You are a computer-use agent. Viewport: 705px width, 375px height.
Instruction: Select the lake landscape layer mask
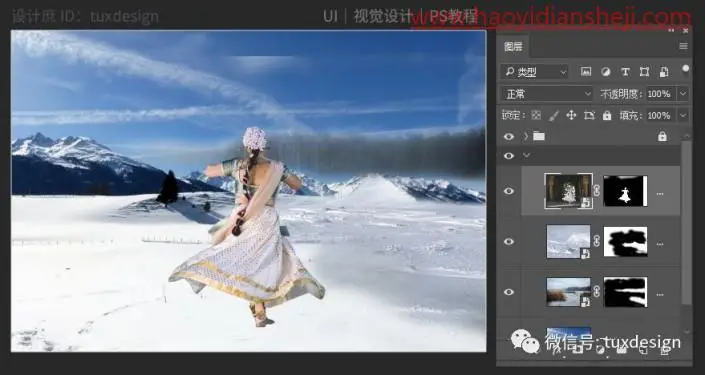(625, 292)
